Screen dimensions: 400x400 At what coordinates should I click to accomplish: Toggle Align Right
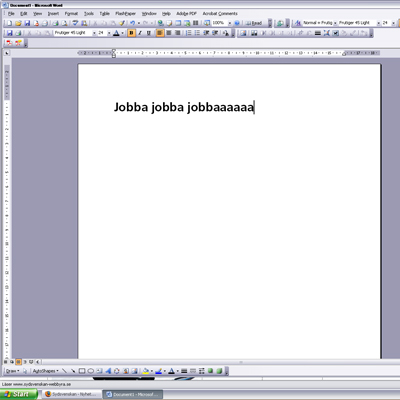coord(178,33)
